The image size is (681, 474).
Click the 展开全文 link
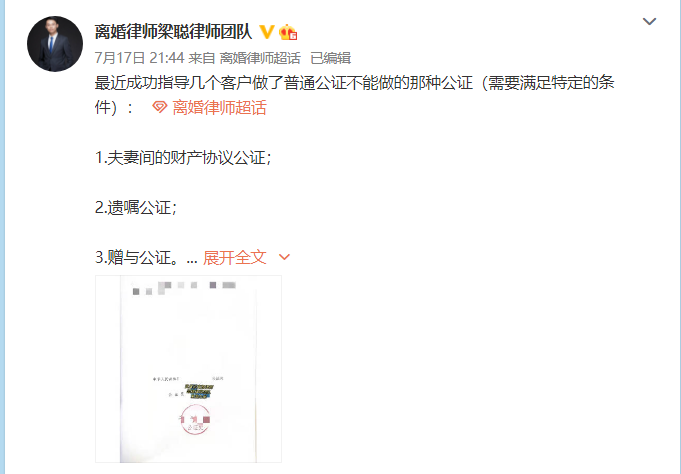pyautogui.click(x=235, y=257)
